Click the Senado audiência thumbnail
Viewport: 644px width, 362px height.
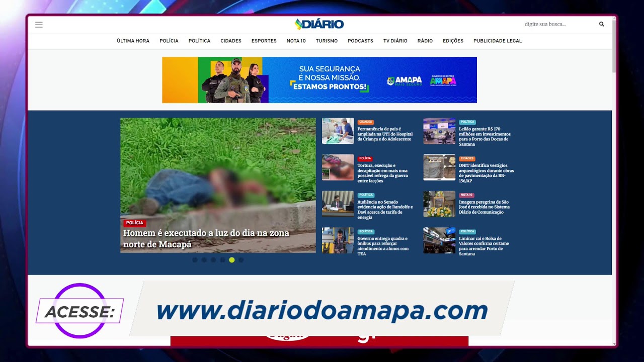338,204
